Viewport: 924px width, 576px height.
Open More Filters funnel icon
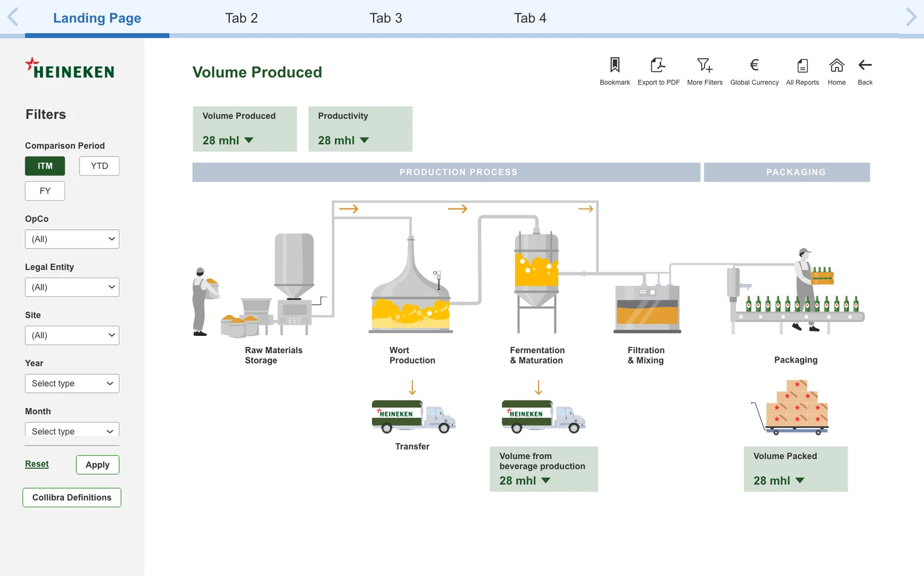tap(705, 65)
